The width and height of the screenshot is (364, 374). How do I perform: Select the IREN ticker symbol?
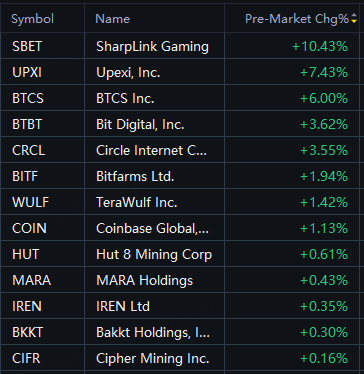coord(27,306)
